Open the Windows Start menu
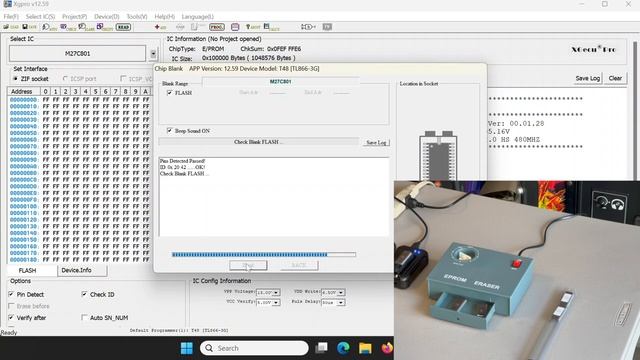The image size is (640, 360). [187, 348]
